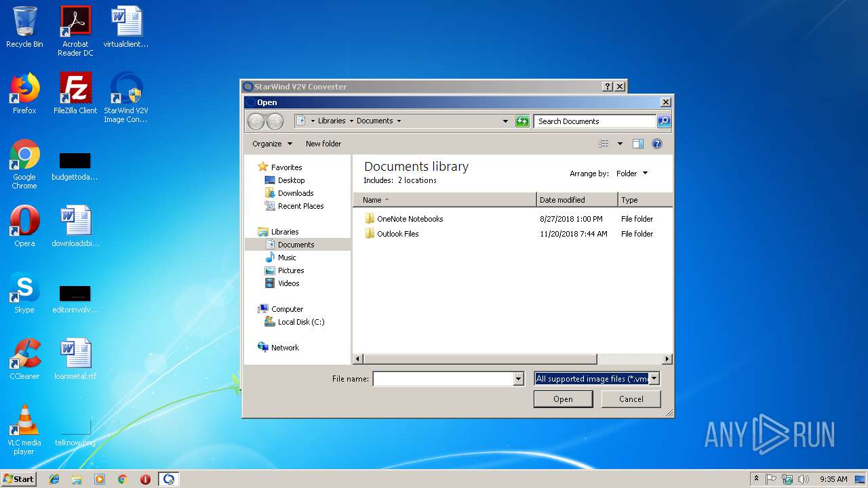Click the search magnifier icon
Viewport: 868px width, 488px height.
pyautogui.click(x=664, y=121)
